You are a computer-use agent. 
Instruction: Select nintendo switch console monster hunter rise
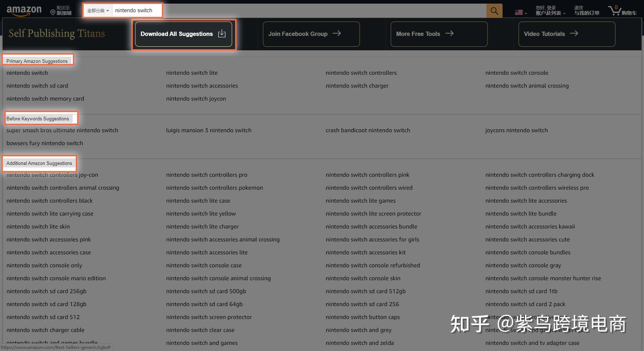coord(543,278)
